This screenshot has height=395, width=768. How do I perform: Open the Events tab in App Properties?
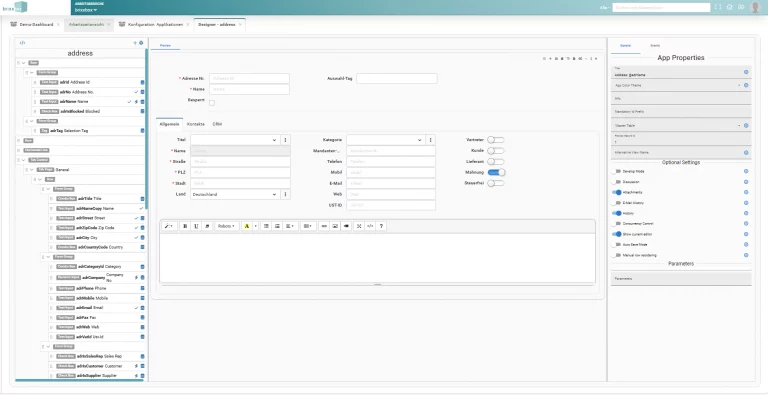[655, 46]
